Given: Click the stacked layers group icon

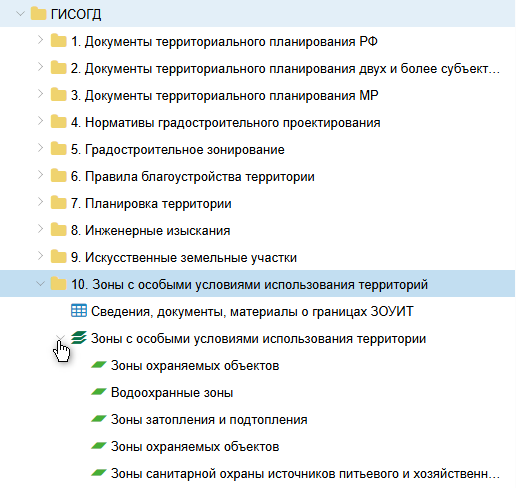Looking at the screenshot, I should point(79,337).
